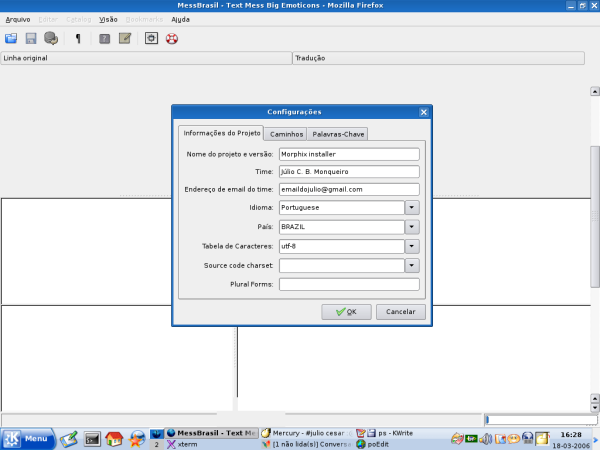Click the Time field with Júlio's name
This screenshot has width=600, height=450.
349,172
